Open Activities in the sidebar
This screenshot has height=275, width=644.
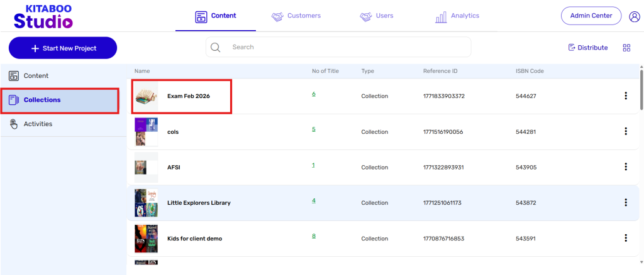click(x=38, y=124)
